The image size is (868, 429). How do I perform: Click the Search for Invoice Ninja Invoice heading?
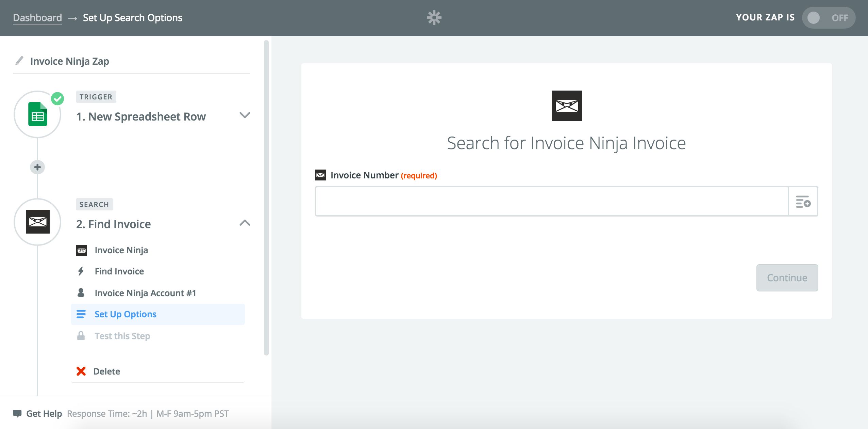click(x=566, y=143)
